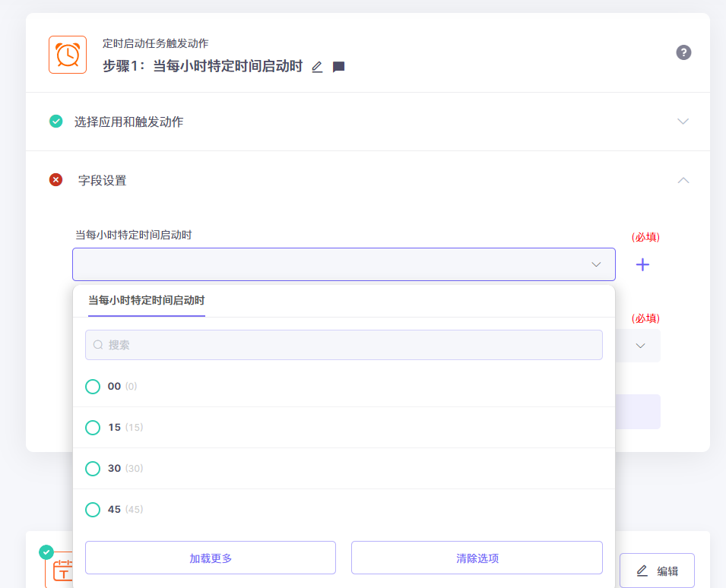Screen dimensions: 726x588
Task: Open the help question mark icon
Action: click(x=683, y=52)
